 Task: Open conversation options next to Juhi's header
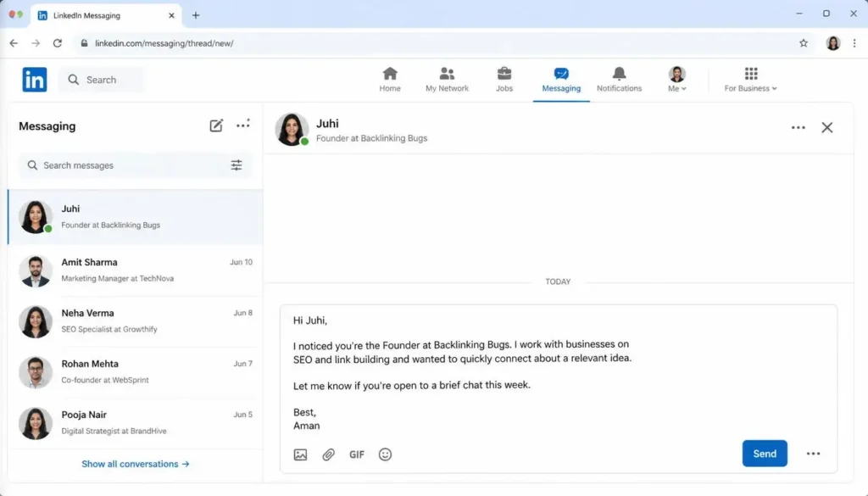[x=798, y=127]
